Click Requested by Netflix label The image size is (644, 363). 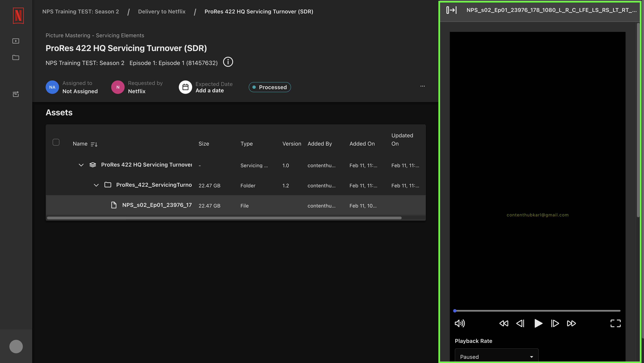coord(145,87)
